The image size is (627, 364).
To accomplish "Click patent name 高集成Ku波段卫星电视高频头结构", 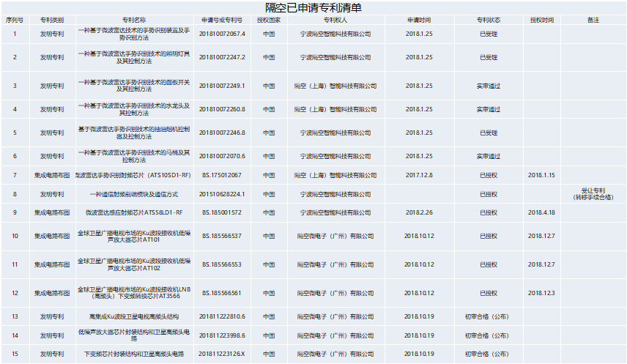I will click(x=134, y=316).
